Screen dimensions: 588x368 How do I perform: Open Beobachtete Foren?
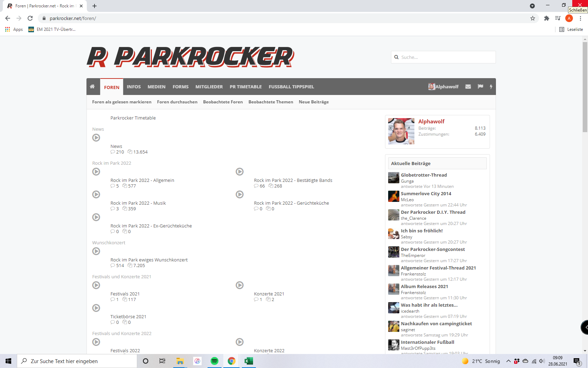tap(223, 102)
